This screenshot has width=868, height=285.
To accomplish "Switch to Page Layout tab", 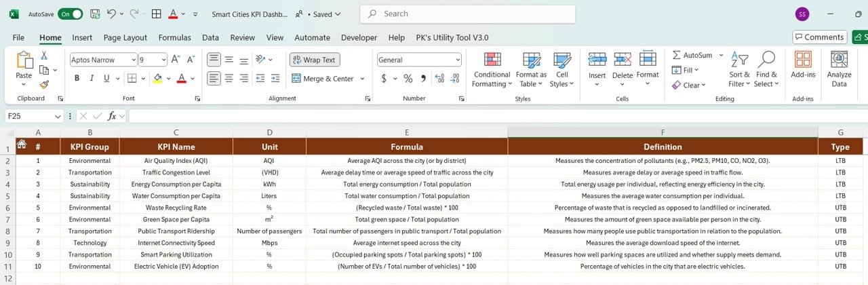I will (x=125, y=38).
